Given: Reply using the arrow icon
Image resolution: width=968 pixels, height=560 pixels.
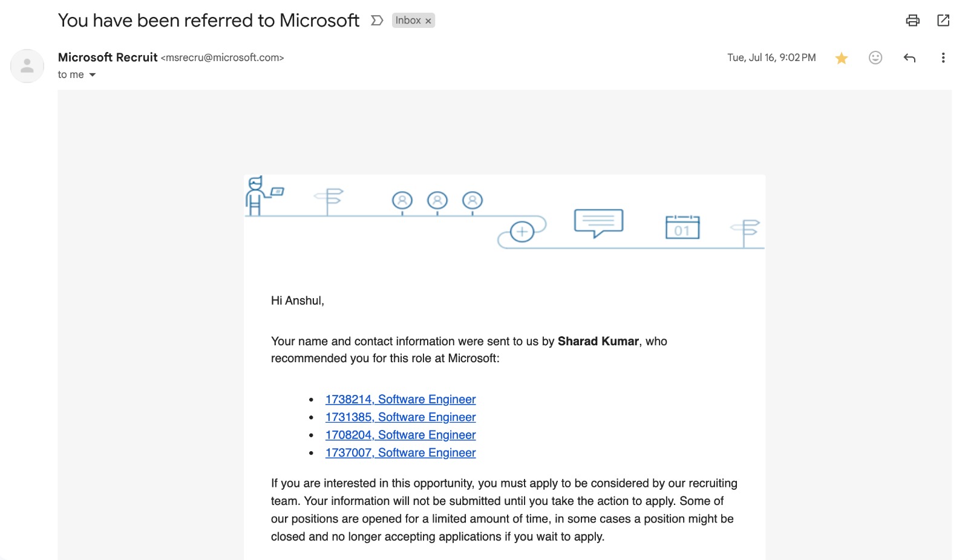Looking at the screenshot, I should click(909, 58).
